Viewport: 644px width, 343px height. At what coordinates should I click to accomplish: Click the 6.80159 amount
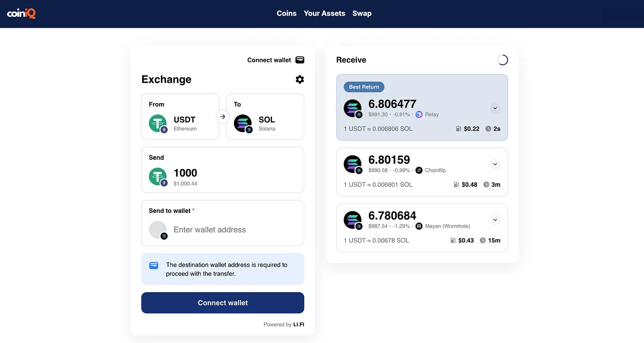point(389,160)
